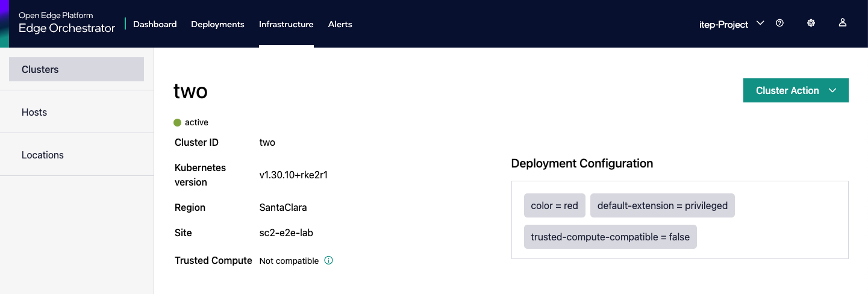
Task: Expand the itep-Project project selector
Action: point(731,24)
